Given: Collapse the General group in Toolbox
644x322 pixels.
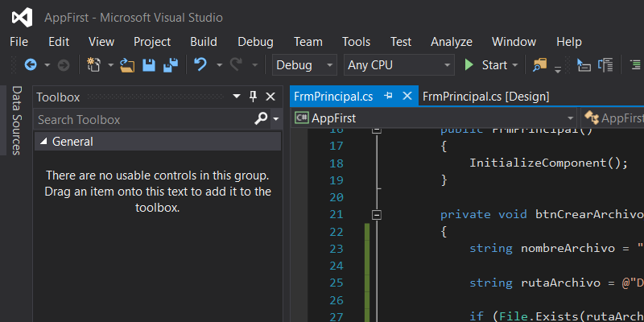Looking at the screenshot, I should [43, 142].
